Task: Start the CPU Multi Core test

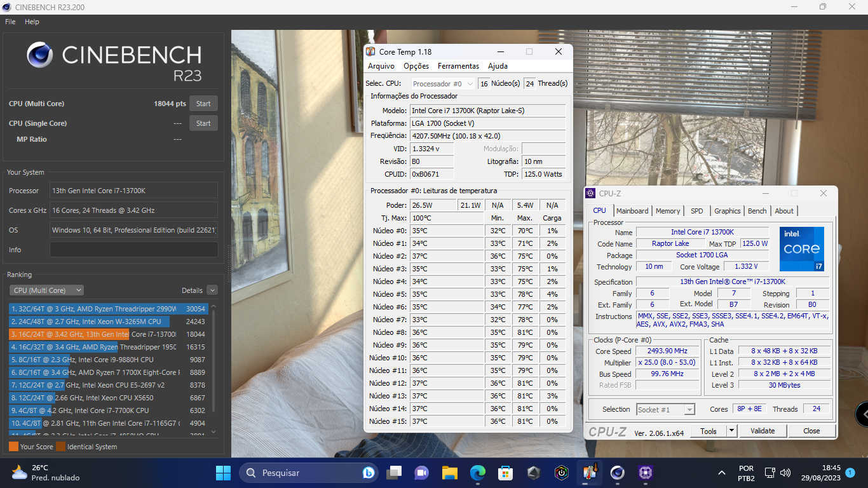Action: [x=203, y=104]
